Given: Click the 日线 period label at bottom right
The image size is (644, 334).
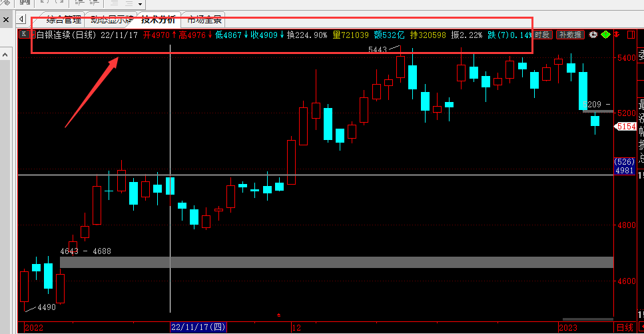Looking at the screenshot, I should [x=625, y=327].
